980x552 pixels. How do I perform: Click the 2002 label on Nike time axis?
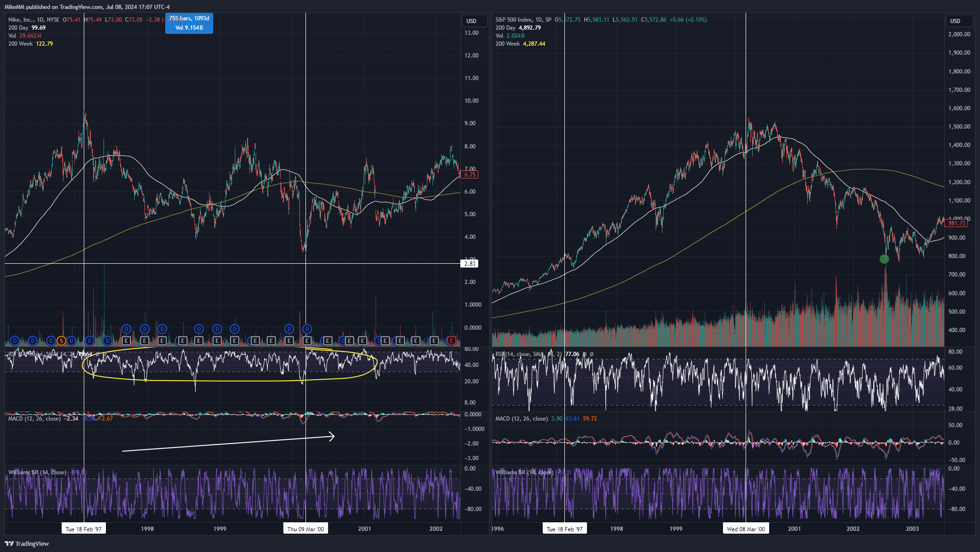click(436, 529)
